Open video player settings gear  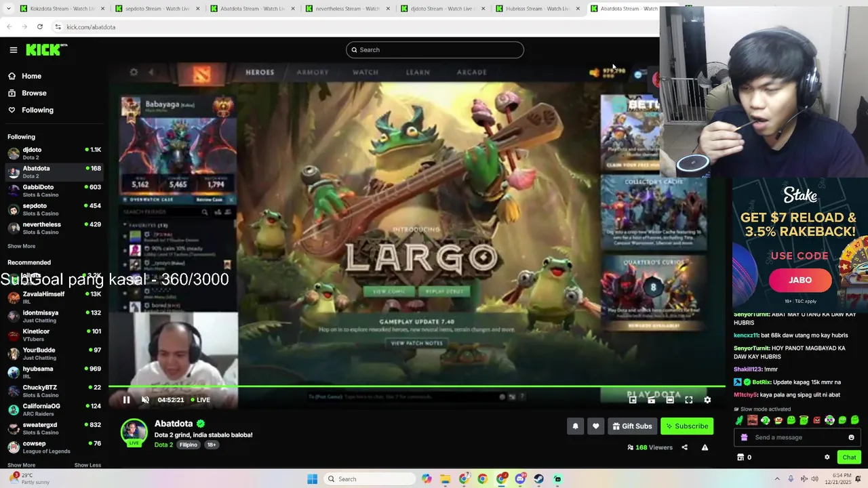(x=707, y=400)
